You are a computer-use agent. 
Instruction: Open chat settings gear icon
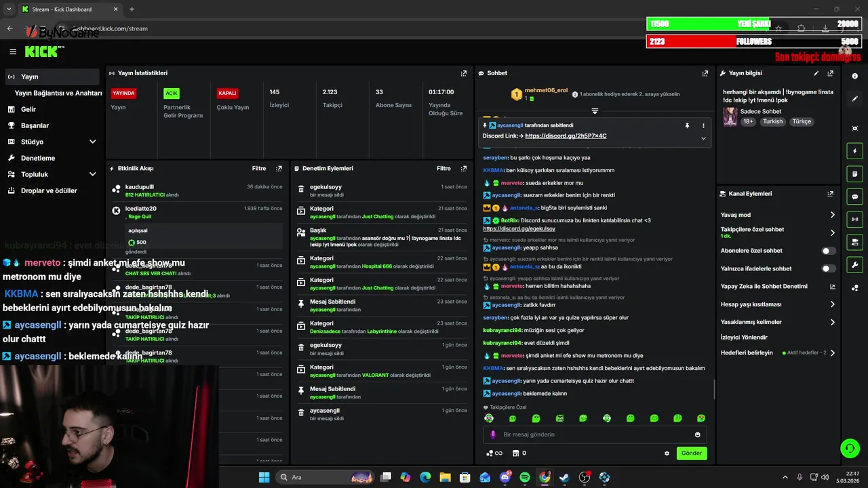point(667,453)
